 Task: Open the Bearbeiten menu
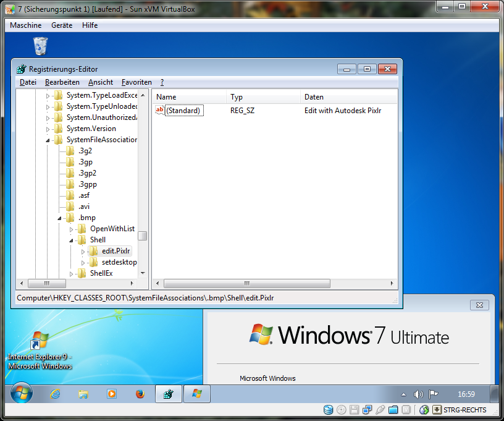[x=62, y=82]
